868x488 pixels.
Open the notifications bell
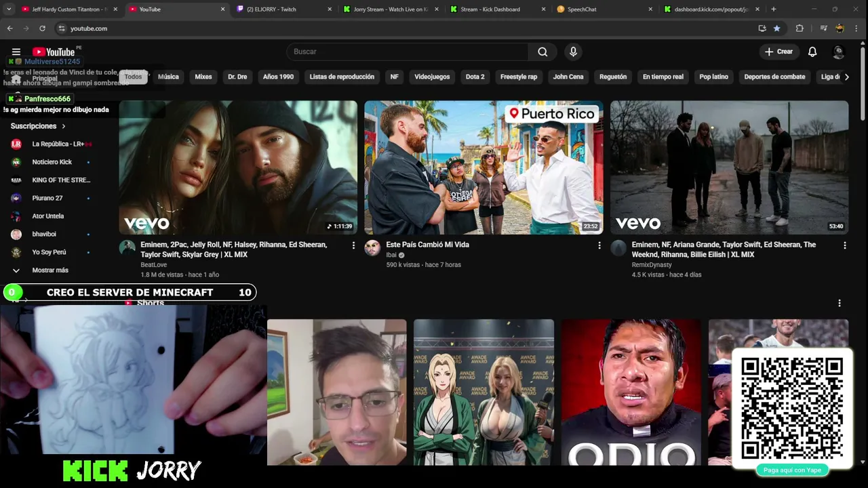click(x=812, y=52)
